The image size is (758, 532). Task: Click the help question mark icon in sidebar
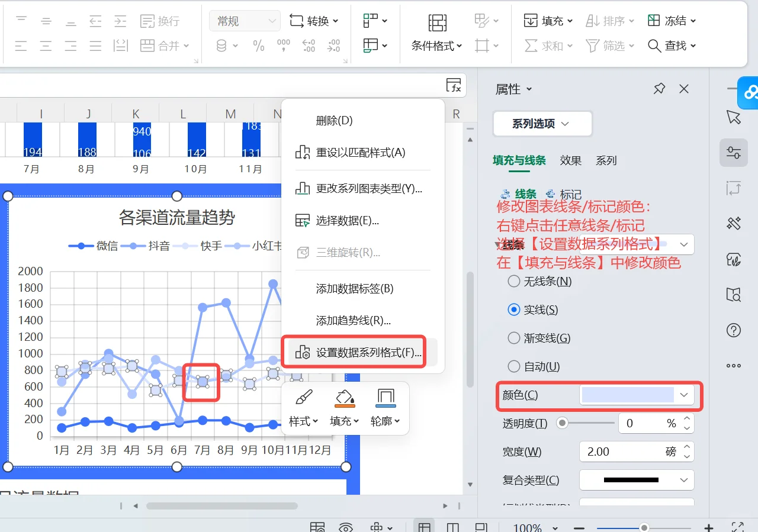click(x=734, y=330)
